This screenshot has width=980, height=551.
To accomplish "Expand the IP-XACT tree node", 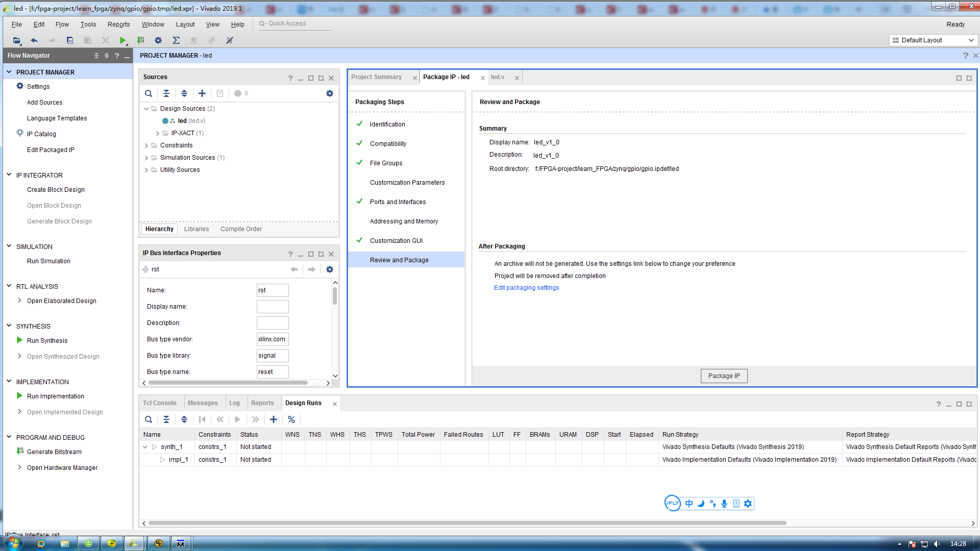I will point(158,133).
